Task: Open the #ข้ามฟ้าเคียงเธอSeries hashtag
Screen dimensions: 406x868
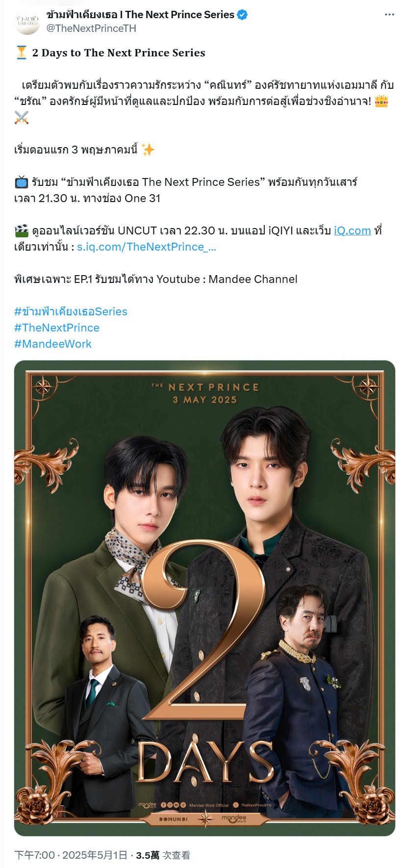Action: tap(71, 311)
